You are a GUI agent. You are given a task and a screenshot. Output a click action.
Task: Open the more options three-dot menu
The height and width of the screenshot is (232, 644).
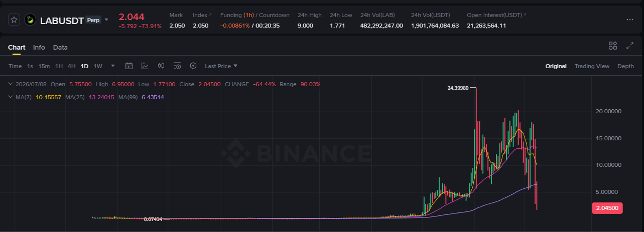(x=630, y=20)
